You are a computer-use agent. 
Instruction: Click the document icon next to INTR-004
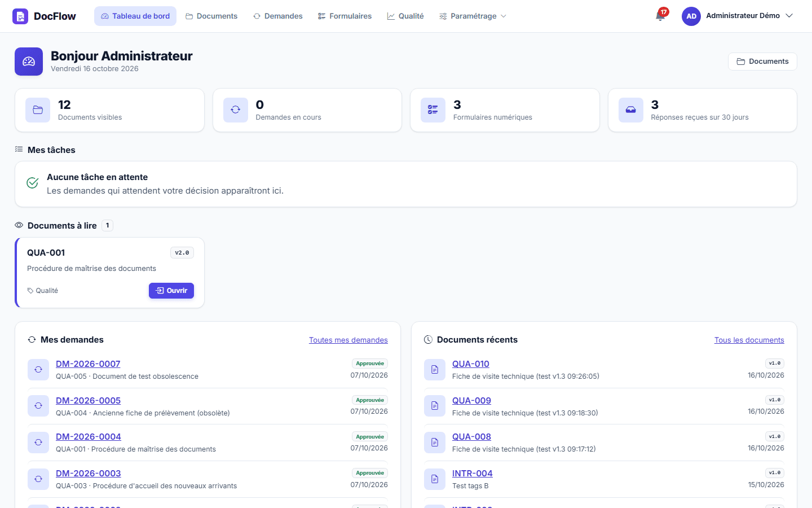coord(435,479)
